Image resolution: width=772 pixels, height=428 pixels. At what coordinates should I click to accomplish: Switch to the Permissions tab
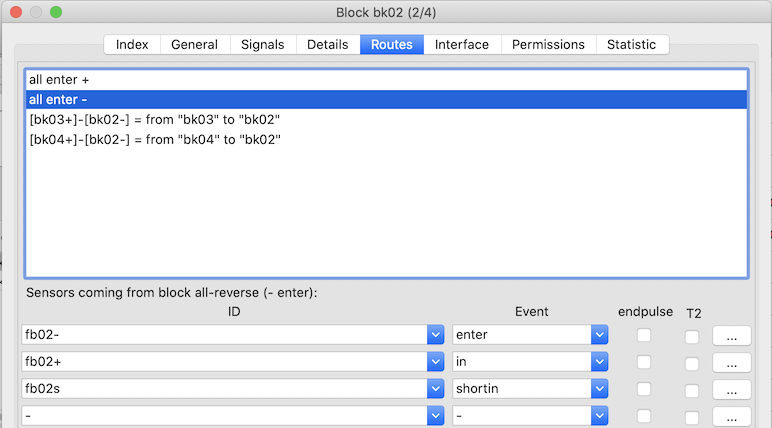point(548,45)
